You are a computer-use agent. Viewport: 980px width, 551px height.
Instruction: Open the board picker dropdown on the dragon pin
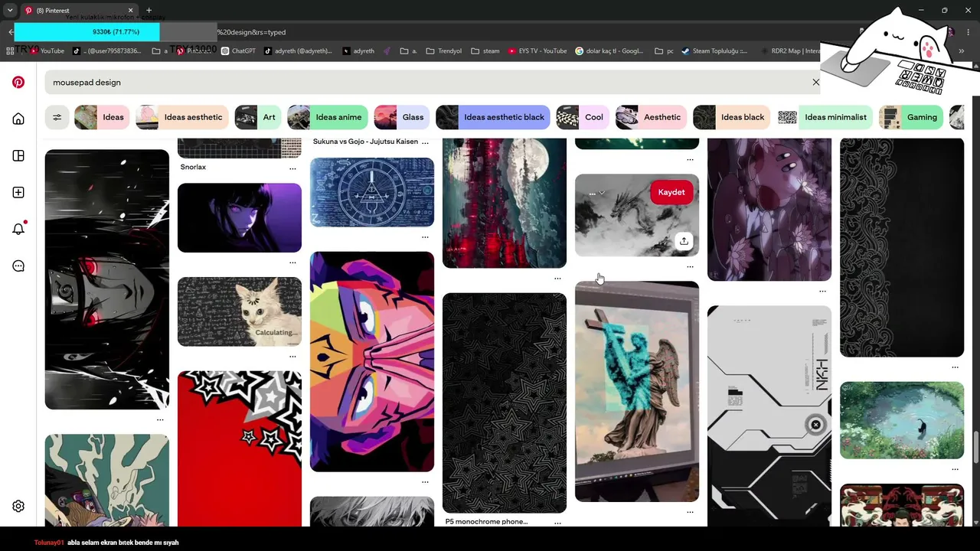[x=596, y=193]
